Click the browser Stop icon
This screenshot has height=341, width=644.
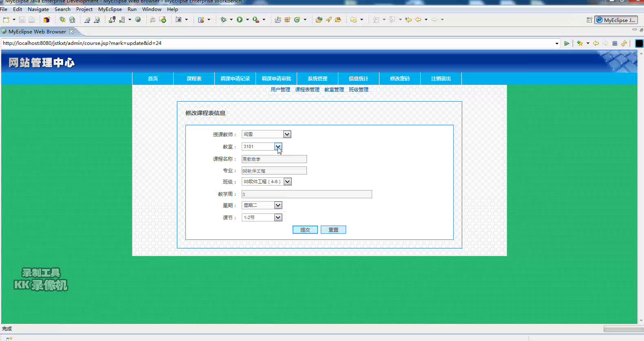[615, 43]
